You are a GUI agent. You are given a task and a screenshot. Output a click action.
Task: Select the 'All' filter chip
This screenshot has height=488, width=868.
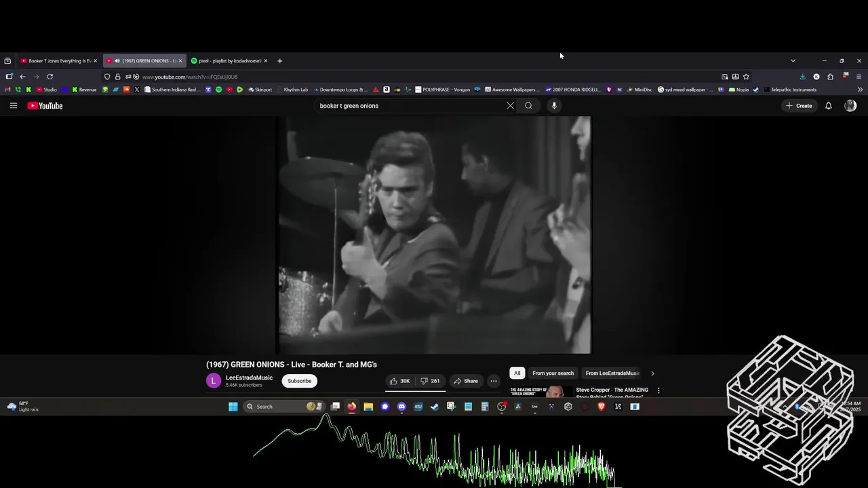coord(517,373)
